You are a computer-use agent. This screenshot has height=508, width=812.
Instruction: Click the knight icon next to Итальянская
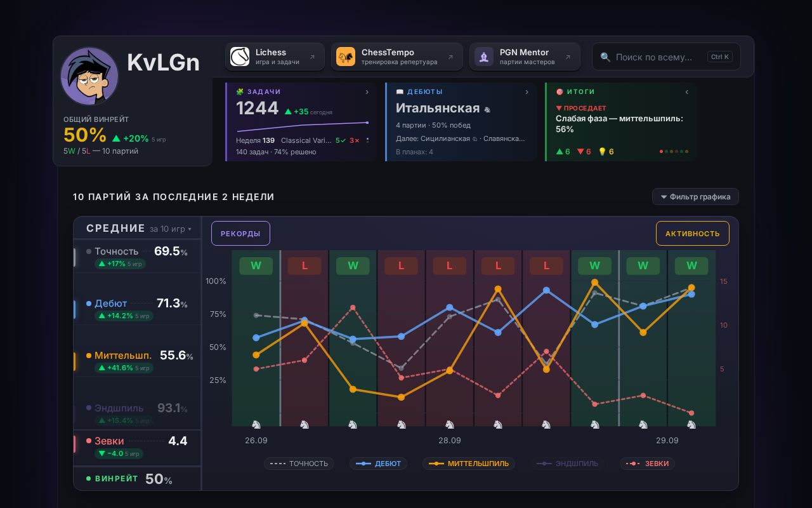(487, 109)
